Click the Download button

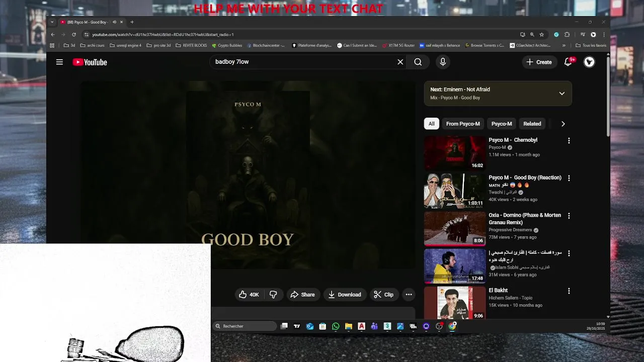(345, 295)
